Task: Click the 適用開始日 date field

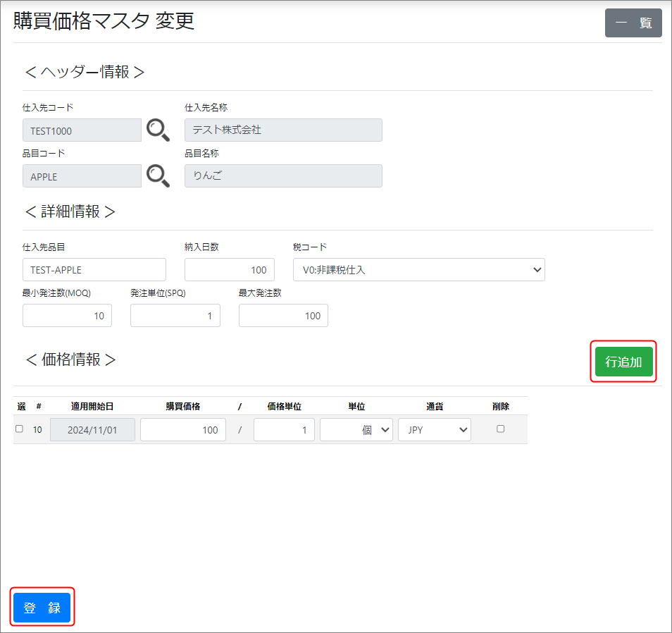Action: [92, 429]
